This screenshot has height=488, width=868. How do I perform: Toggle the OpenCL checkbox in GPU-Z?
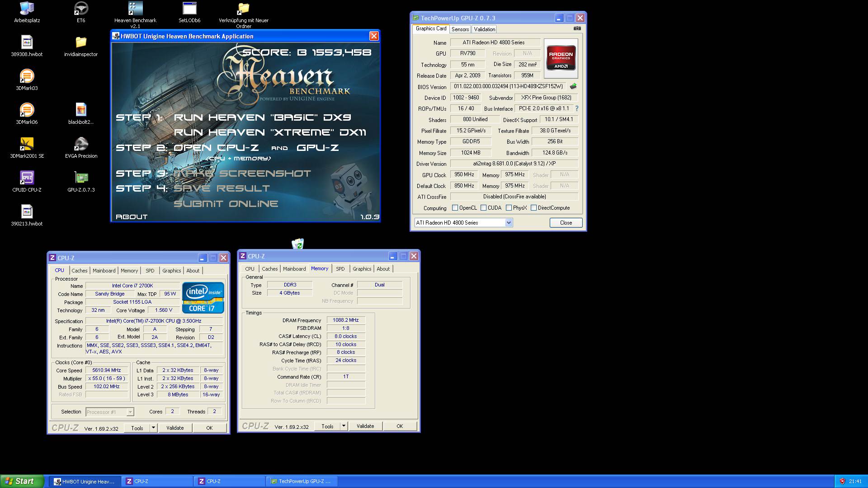[x=455, y=208]
